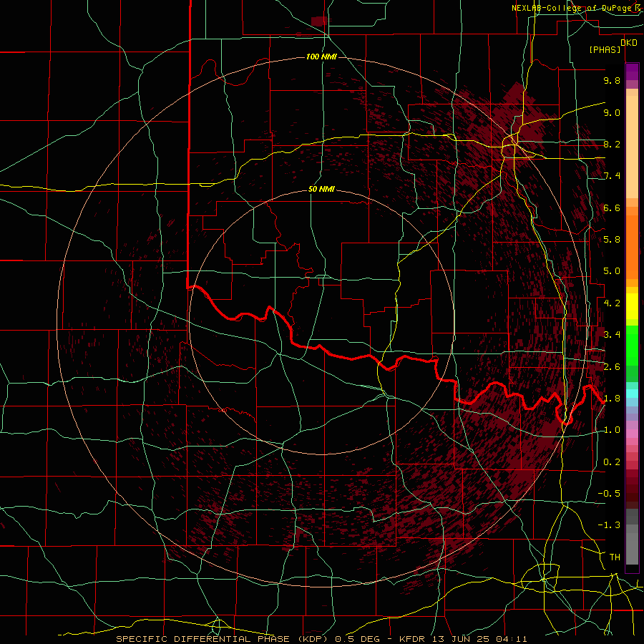This screenshot has width=644, height=644.
Task: Click the 7.4 value on the color scale
Action: [x=612, y=176]
